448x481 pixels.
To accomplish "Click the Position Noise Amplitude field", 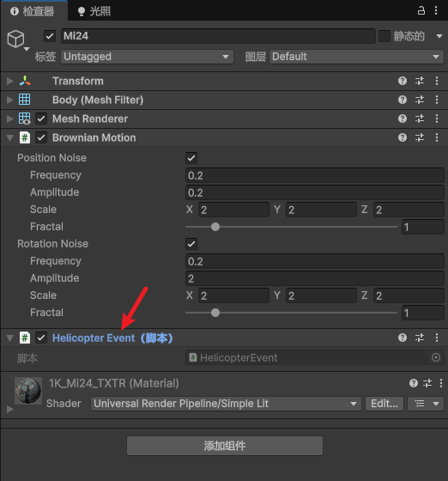I will point(315,192).
